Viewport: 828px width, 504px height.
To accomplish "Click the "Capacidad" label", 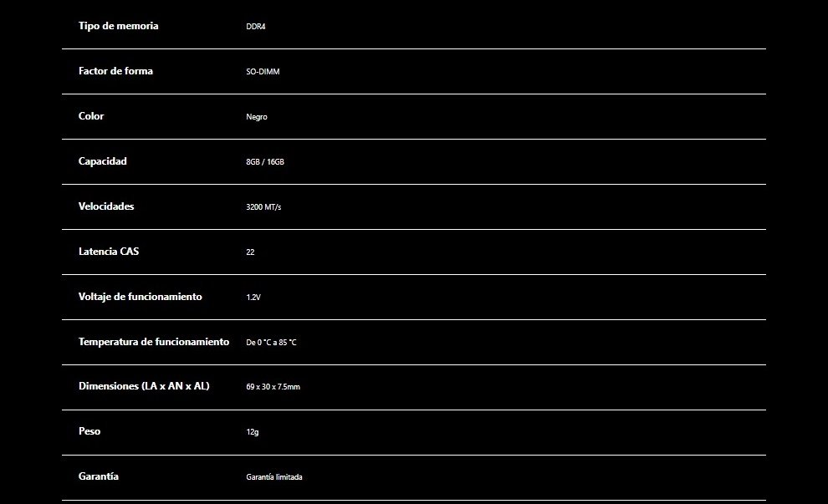I will (103, 161).
